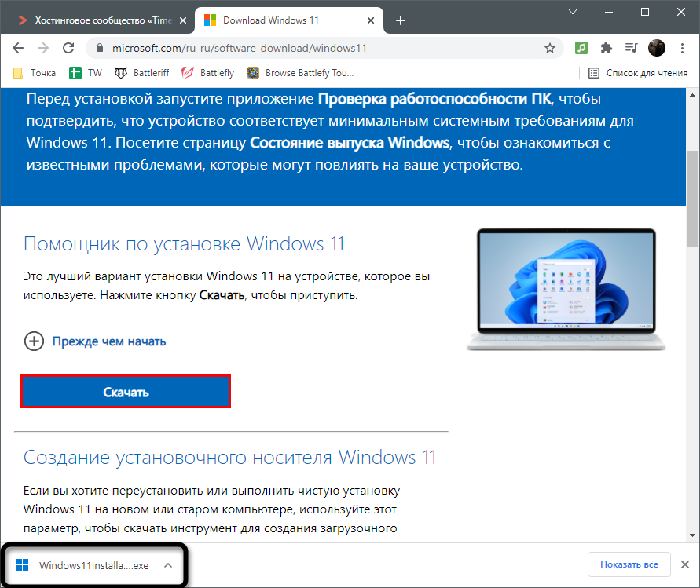Click the Battlefly bookmark icon
The image size is (700, 588).
coord(187,72)
